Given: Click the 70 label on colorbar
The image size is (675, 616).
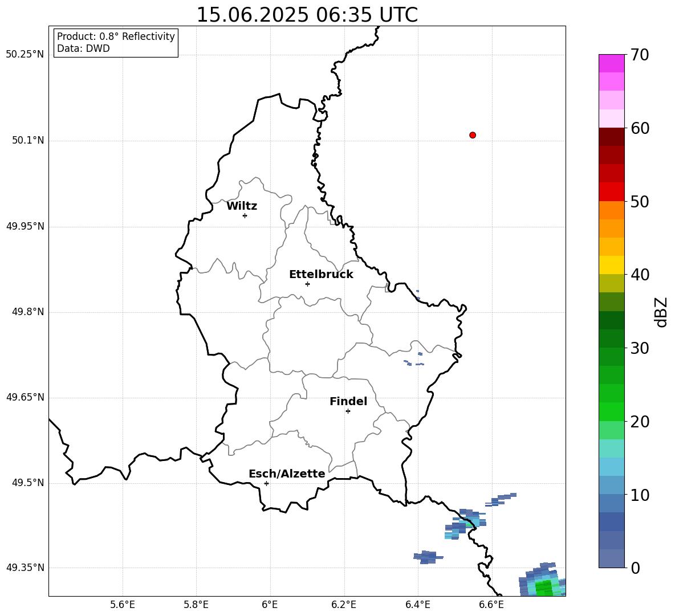Looking at the screenshot, I should pyautogui.click(x=640, y=55).
